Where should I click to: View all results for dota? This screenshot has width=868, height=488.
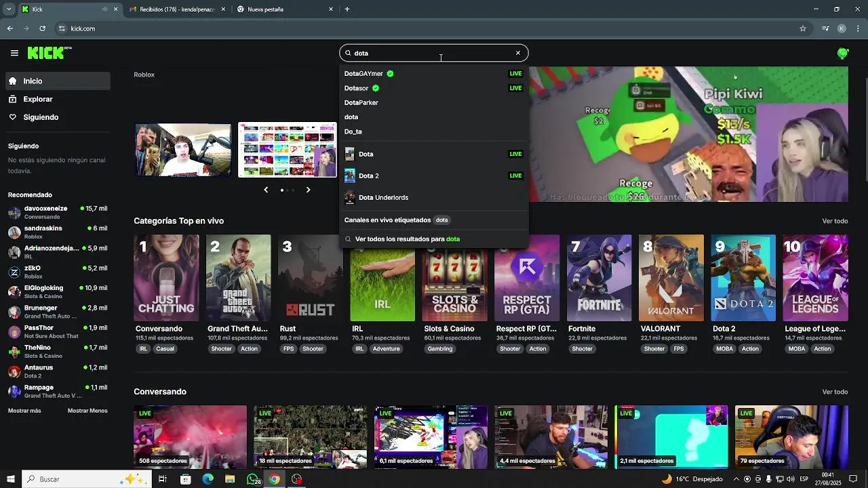click(433, 239)
